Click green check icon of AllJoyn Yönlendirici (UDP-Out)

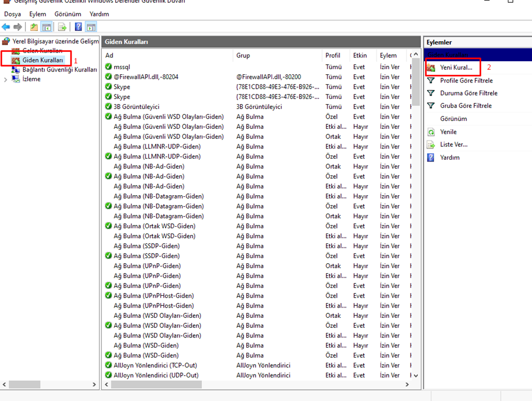pyautogui.click(x=109, y=375)
